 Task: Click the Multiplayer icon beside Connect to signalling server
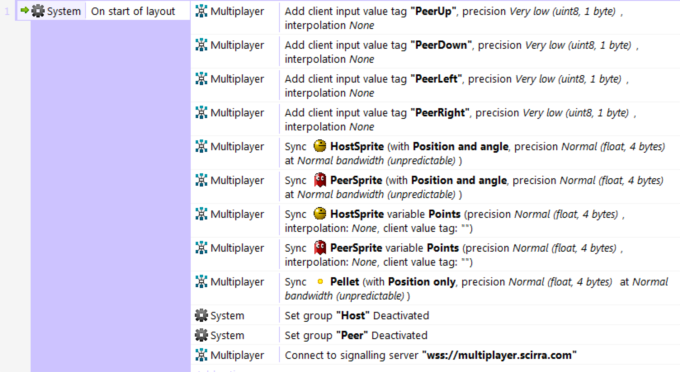coord(201,355)
